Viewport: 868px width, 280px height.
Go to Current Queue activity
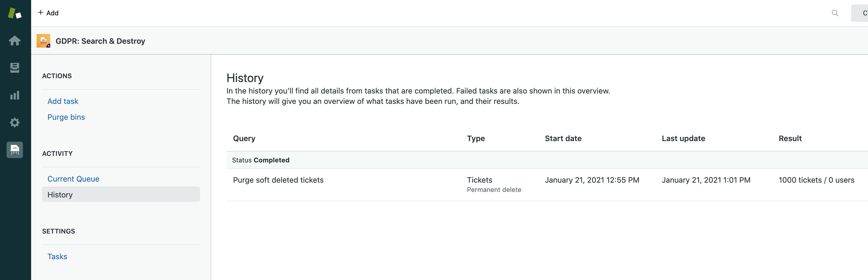pyautogui.click(x=73, y=179)
